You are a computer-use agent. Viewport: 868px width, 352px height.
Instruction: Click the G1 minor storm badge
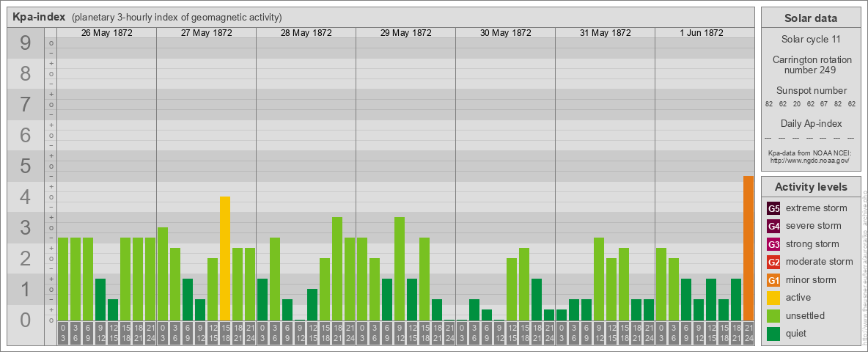pyautogui.click(x=773, y=280)
